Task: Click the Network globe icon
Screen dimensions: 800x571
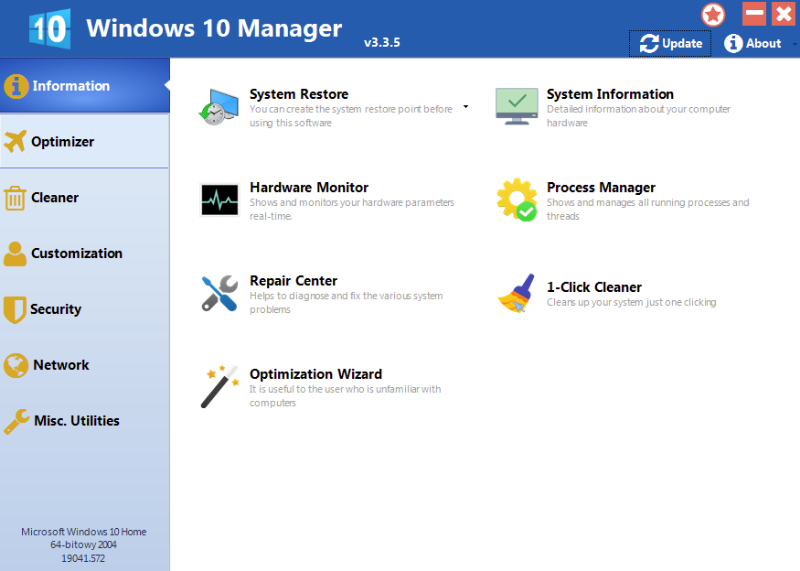Action: pyautogui.click(x=16, y=365)
